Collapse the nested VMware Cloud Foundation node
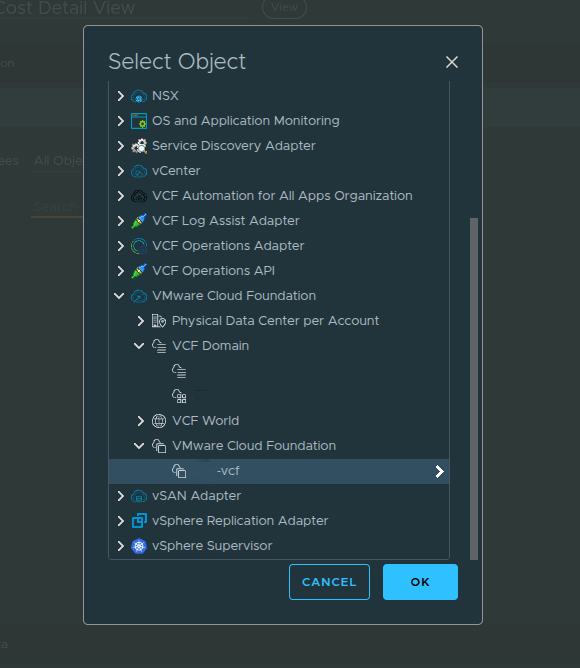Image resolution: width=580 pixels, height=668 pixels. point(139,446)
